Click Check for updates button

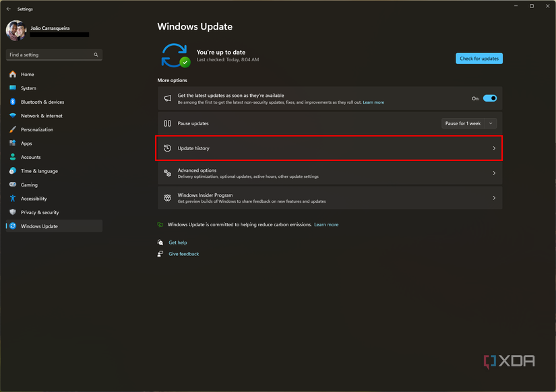478,59
